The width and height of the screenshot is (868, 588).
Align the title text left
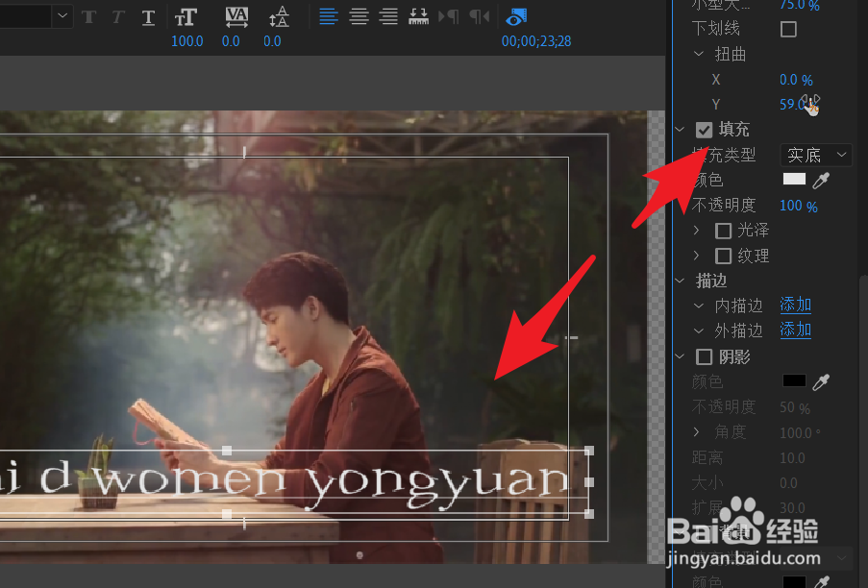[x=329, y=16]
